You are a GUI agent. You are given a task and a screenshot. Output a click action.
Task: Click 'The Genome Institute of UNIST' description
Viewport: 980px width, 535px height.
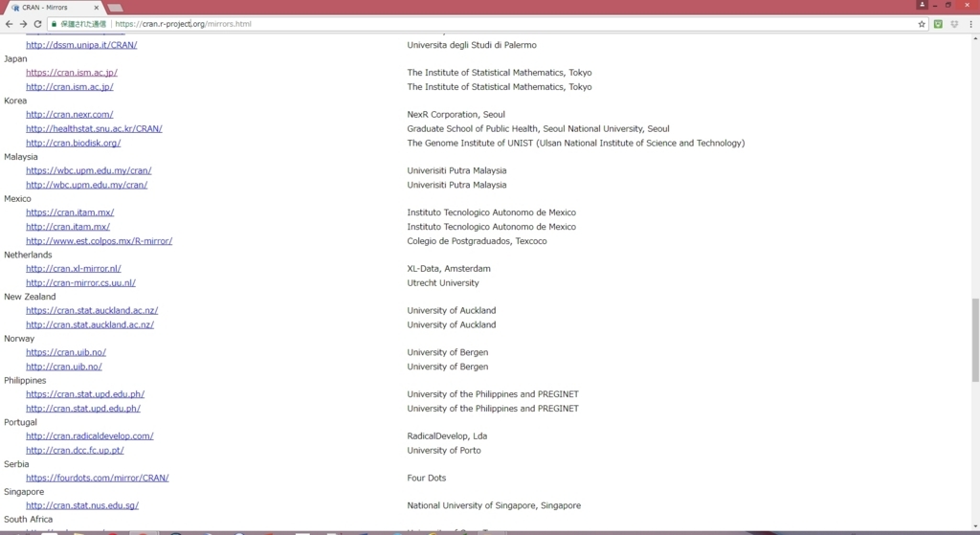click(576, 144)
